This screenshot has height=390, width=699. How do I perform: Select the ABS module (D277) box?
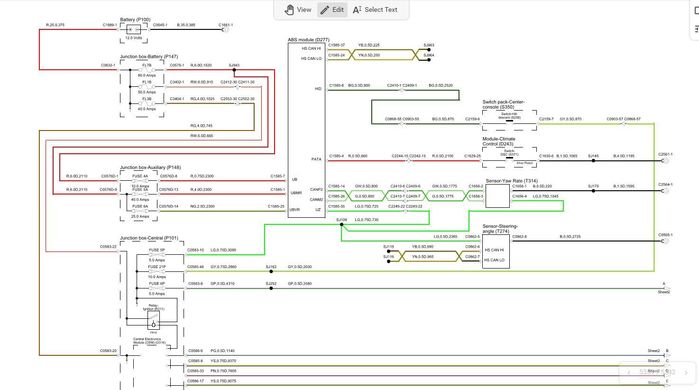coord(307,130)
